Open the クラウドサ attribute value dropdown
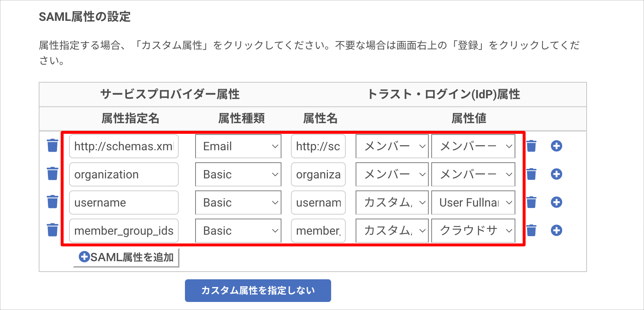Screen dimensions: 644x310 click(473, 231)
